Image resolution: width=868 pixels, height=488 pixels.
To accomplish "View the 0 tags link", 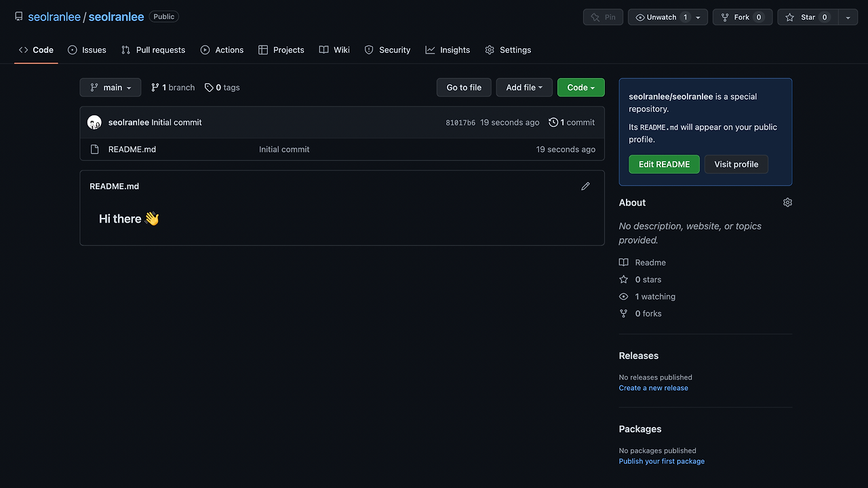I will coord(222,88).
